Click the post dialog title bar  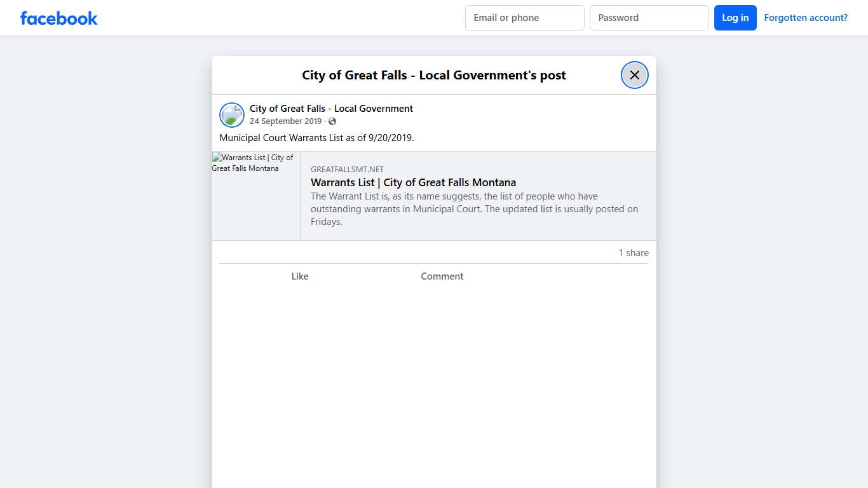point(433,74)
